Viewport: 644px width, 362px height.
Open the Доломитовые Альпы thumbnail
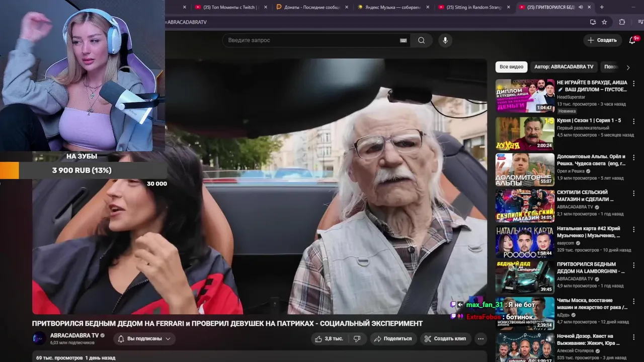pyautogui.click(x=525, y=169)
